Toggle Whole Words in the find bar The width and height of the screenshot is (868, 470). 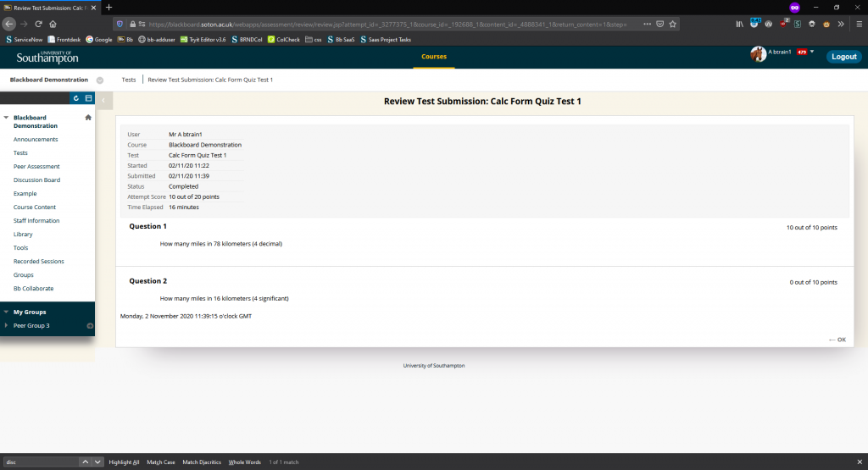pyautogui.click(x=245, y=462)
